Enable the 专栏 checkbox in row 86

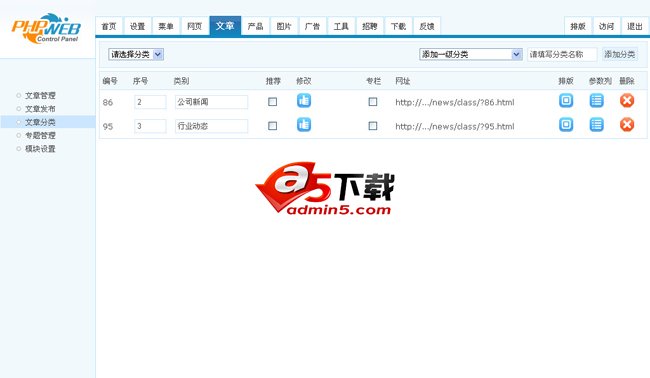click(373, 102)
